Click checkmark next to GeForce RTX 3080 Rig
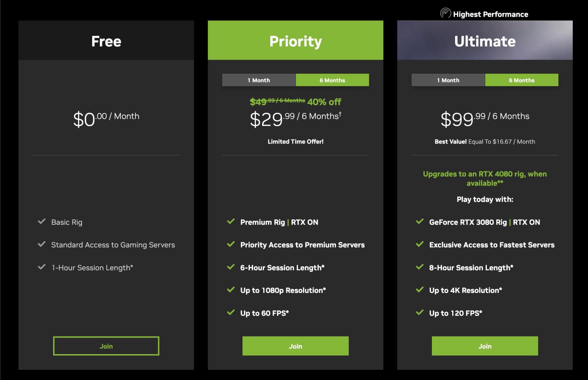The height and width of the screenshot is (380, 588). click(x=420, y=221)
